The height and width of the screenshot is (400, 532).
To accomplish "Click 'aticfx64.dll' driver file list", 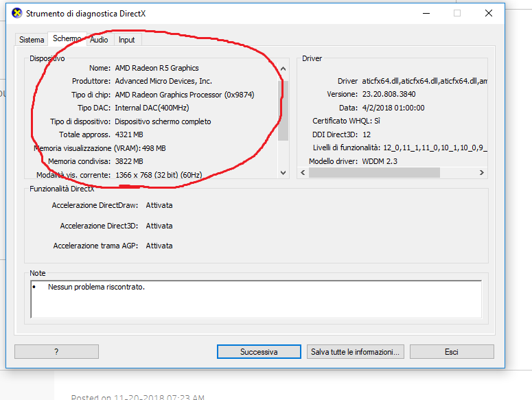I will click(425, 81).
